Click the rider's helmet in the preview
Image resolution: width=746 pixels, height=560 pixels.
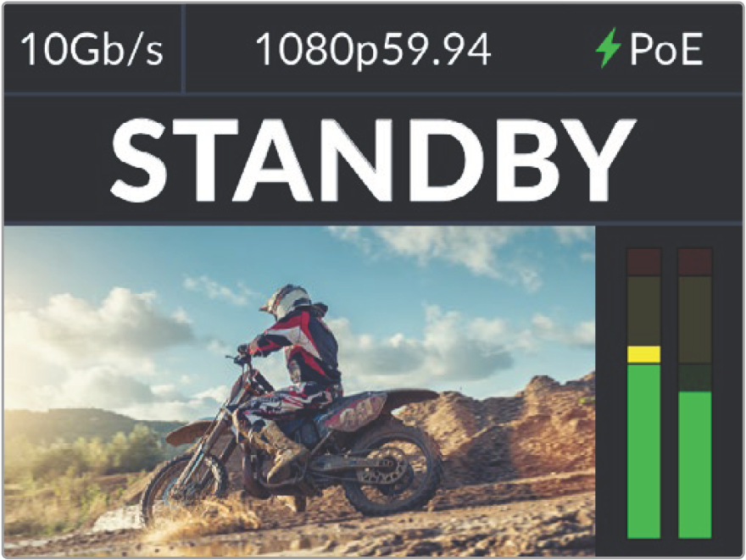click(x=287, y=302)
